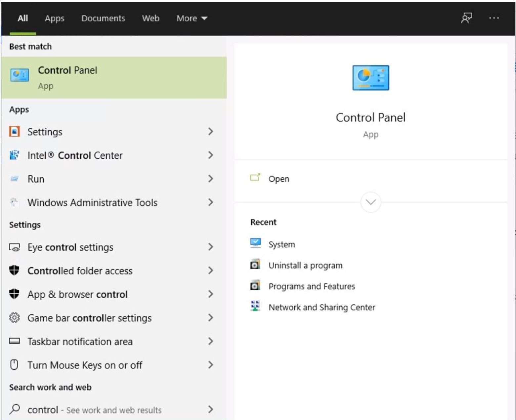
Task: Select the Windows Administrative Tools result
Action: click(x=114, y=202)
